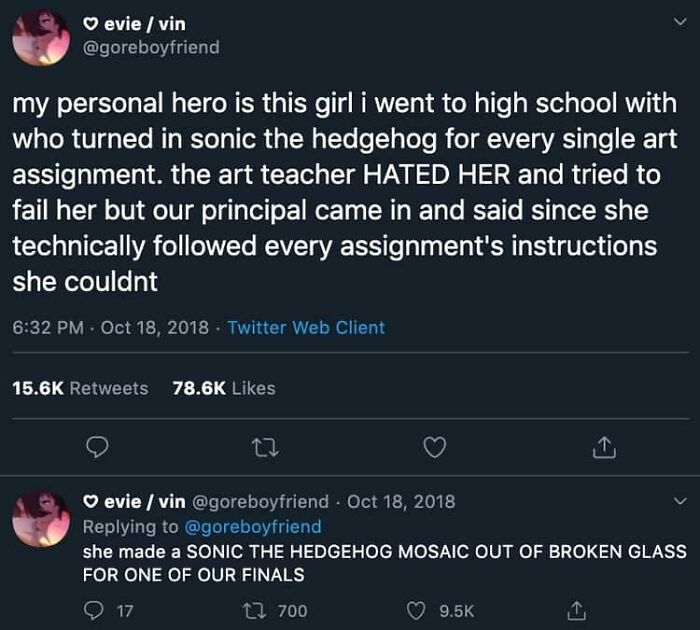The image size is (700, 630).
Task: Open the Twitter Web Client link
Action: pos(306,328)
